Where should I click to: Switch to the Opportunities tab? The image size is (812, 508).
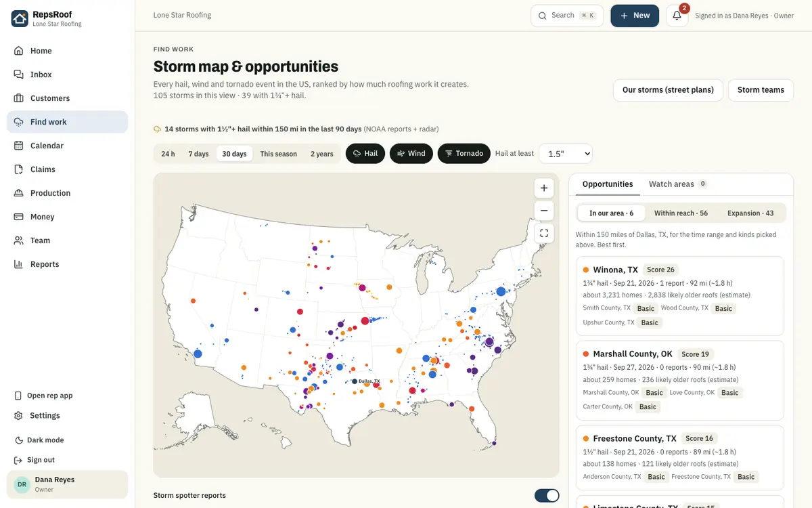pyautogui.click(x=608, y=184)
